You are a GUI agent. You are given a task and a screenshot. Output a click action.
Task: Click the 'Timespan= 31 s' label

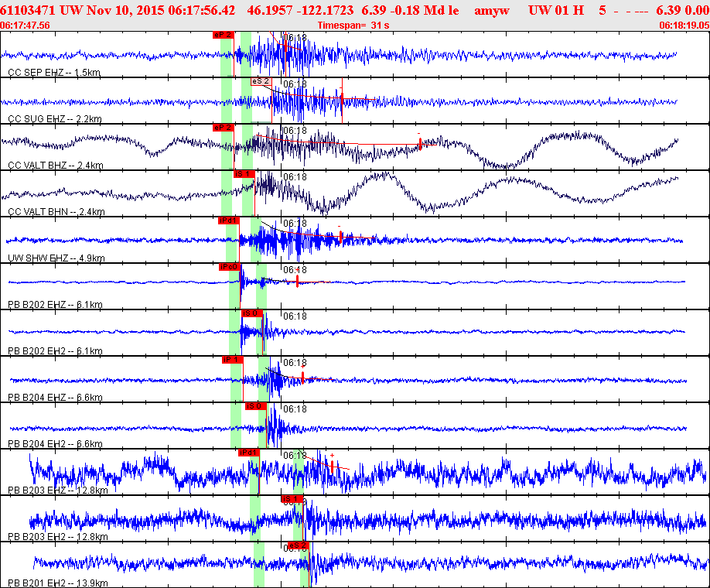(353, 26)
